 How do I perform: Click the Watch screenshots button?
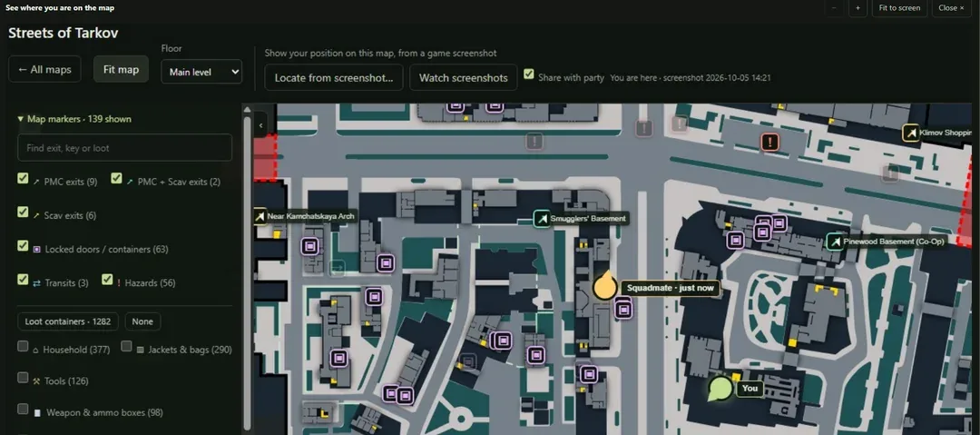[463, 77]
